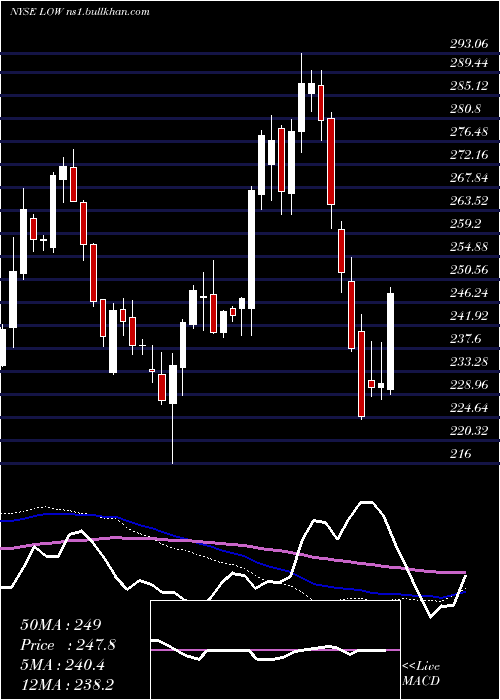The image size is (500, 700).
Task: Click the MACD inset chart box
Action: [275, 650]
